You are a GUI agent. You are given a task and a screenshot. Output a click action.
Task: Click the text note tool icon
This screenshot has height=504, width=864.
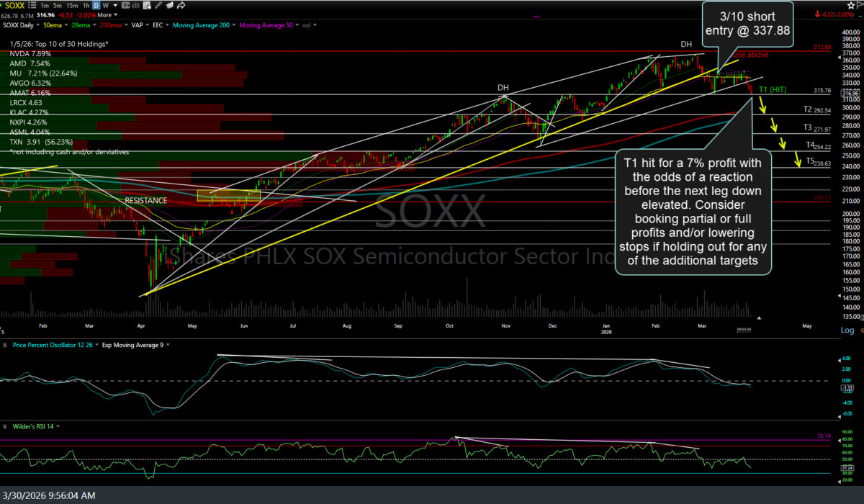coord(125,4)
